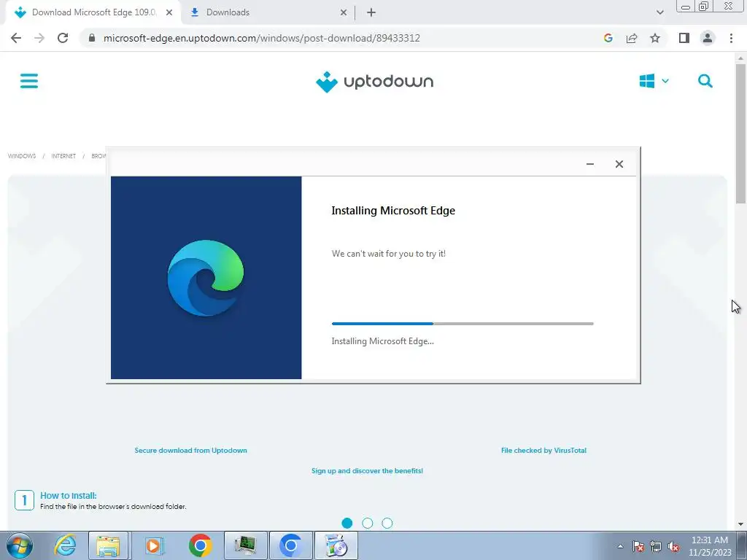Share this page icon
Viewport: 747px width, 560px height.
click(x=632, y=38)
